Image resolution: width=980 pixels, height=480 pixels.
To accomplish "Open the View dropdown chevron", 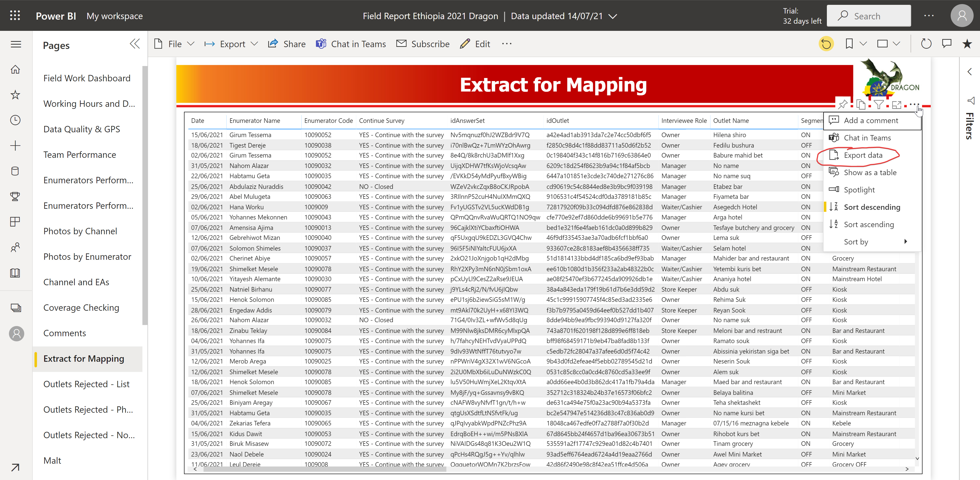I will [x=896, y=44].
